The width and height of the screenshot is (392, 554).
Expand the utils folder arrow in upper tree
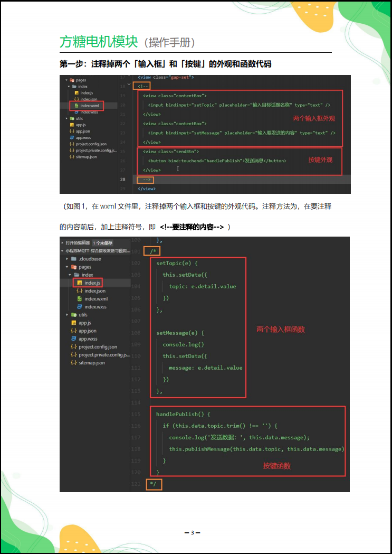tap(66, 118)
